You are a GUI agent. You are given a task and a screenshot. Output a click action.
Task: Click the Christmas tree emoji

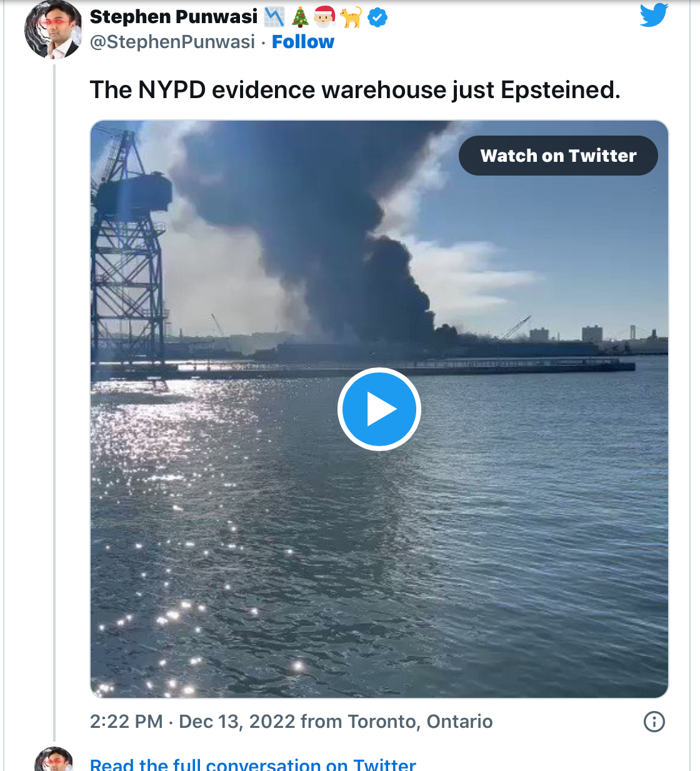pos(300,17)
